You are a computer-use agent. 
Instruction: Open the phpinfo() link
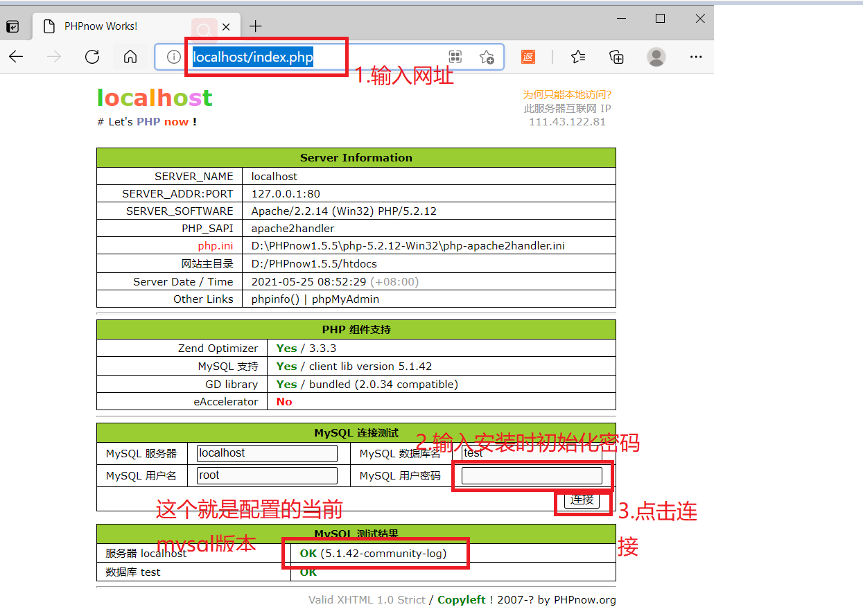[x=275, y=299]
